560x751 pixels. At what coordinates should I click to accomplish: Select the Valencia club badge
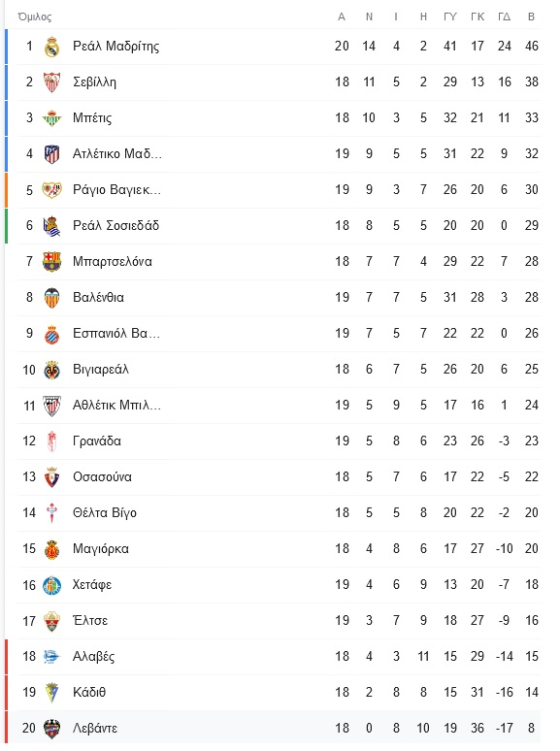coord(51,298)
